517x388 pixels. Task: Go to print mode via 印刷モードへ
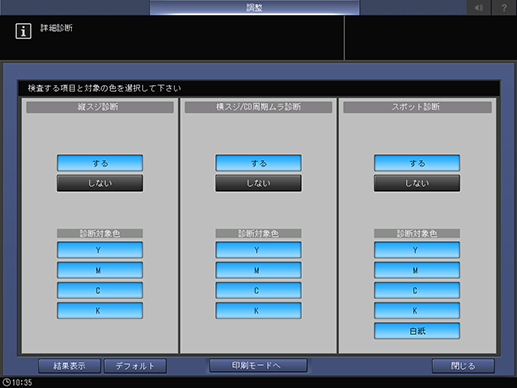(258, 365)
